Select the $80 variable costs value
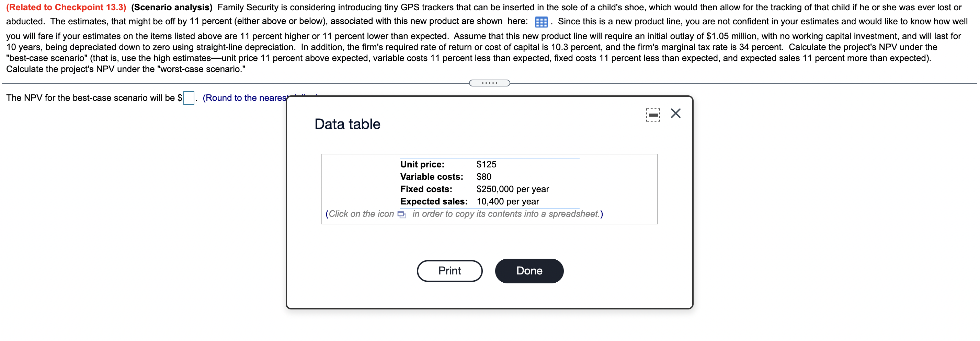The image size is (980, 341). point(483,177)
